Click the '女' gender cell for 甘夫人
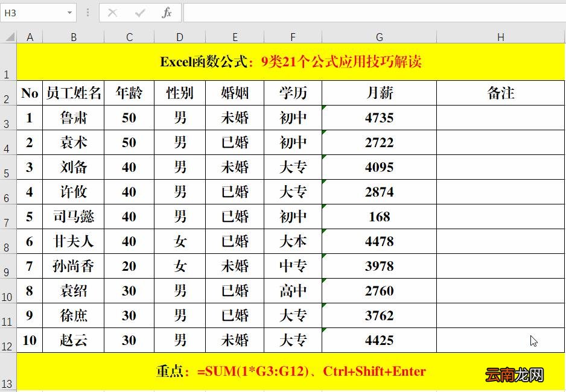Screen dimensions: 566x392 pyautogui.click(x=180, y=241)
